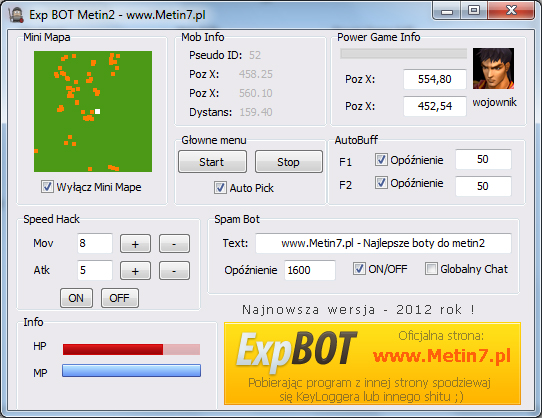542x418 pixels.
Task: Click the wojownik character portrait
Action: click(493, 68)
